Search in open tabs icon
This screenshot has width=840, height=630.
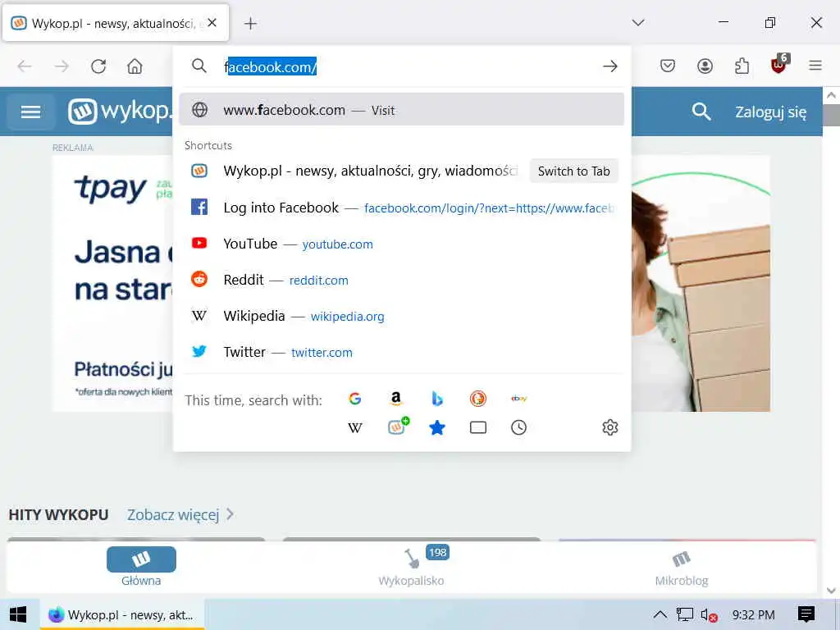478,427
